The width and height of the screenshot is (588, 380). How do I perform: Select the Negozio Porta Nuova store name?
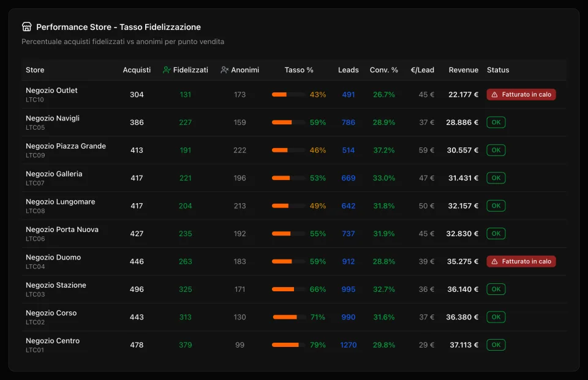point(62,229)
